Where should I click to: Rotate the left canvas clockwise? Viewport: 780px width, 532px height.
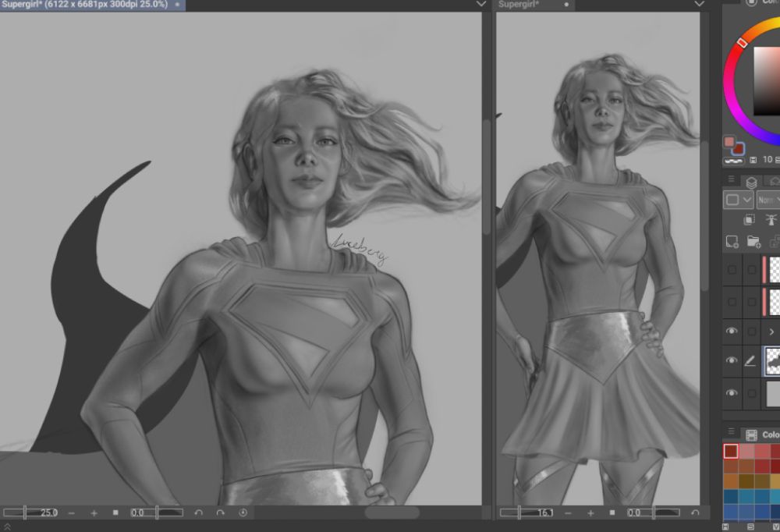point(221,512)
